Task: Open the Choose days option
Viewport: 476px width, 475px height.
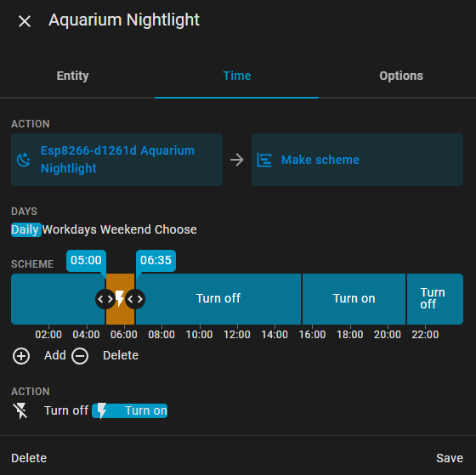Action: click(176, 229)
